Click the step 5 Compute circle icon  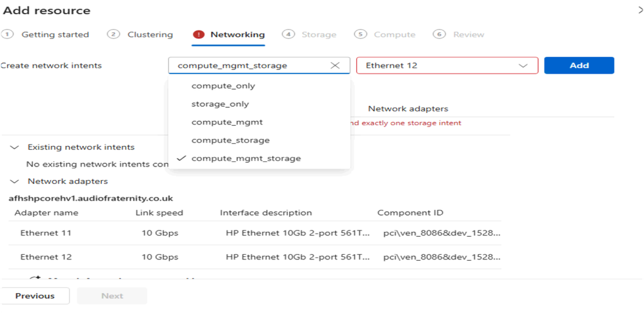[361, 35]
